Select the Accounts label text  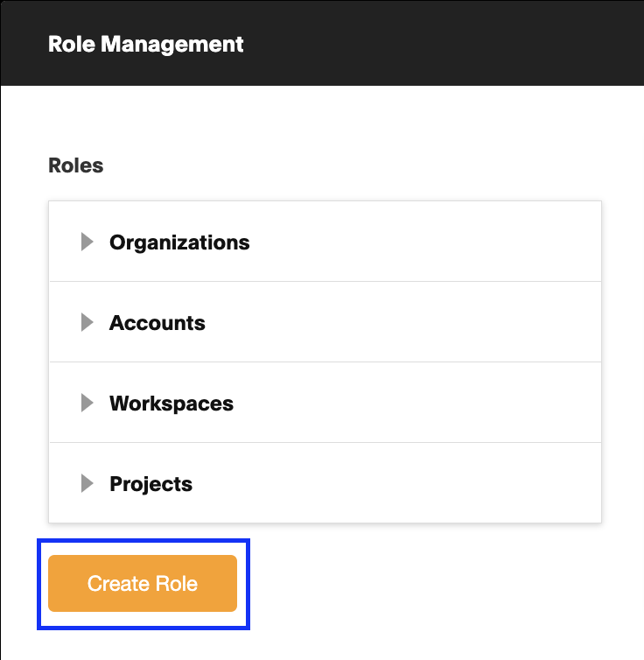click(157, 323)
